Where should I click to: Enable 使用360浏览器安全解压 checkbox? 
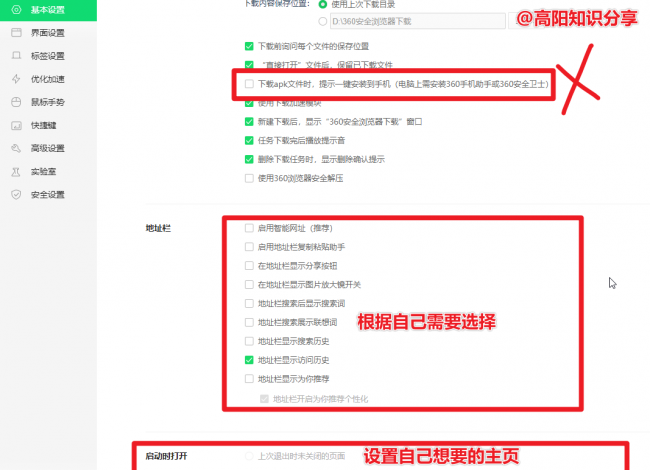[x=249, y=178]
